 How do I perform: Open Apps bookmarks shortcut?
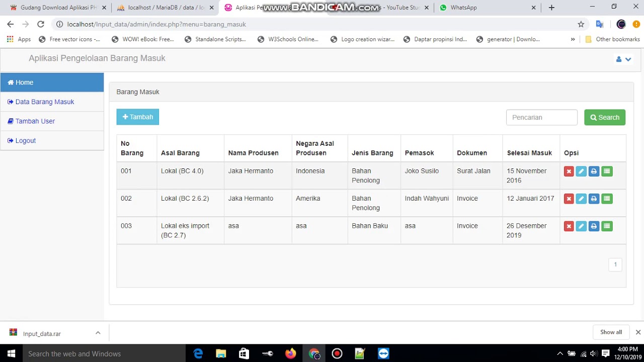pos(19,39)
